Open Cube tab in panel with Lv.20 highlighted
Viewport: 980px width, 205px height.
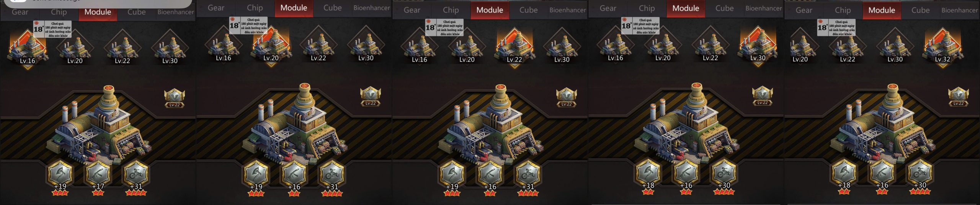332,8
